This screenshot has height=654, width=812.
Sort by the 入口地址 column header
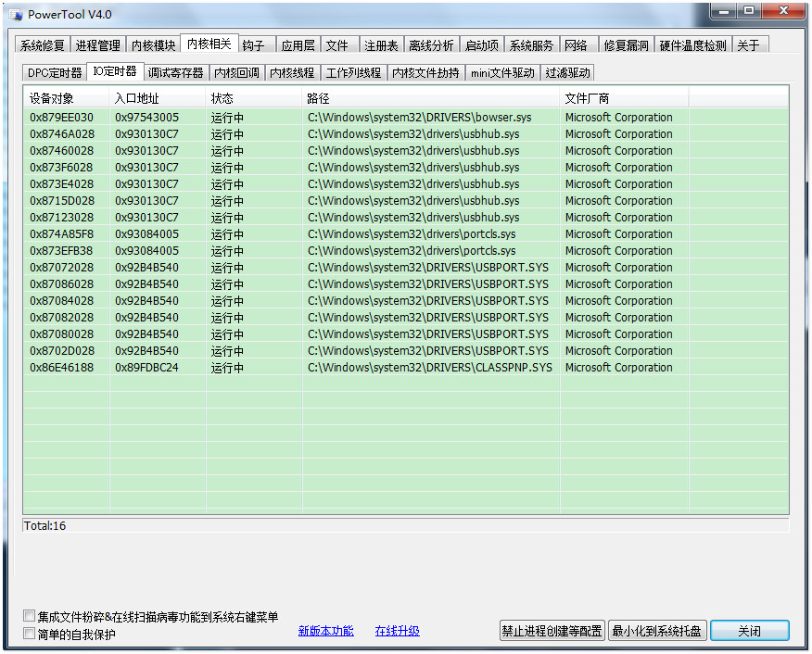click(x=158, y=98)
